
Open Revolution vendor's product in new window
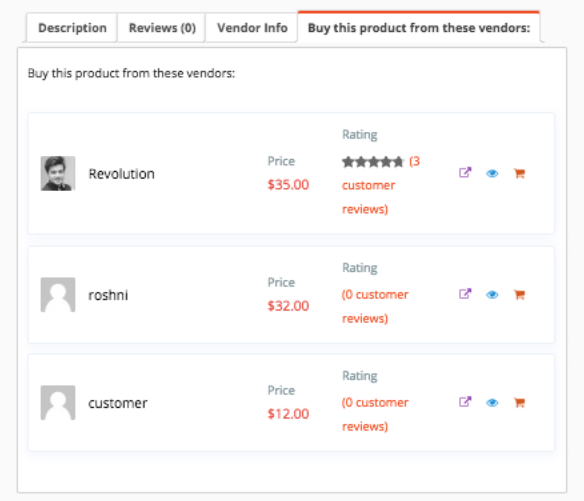(465, 172)
